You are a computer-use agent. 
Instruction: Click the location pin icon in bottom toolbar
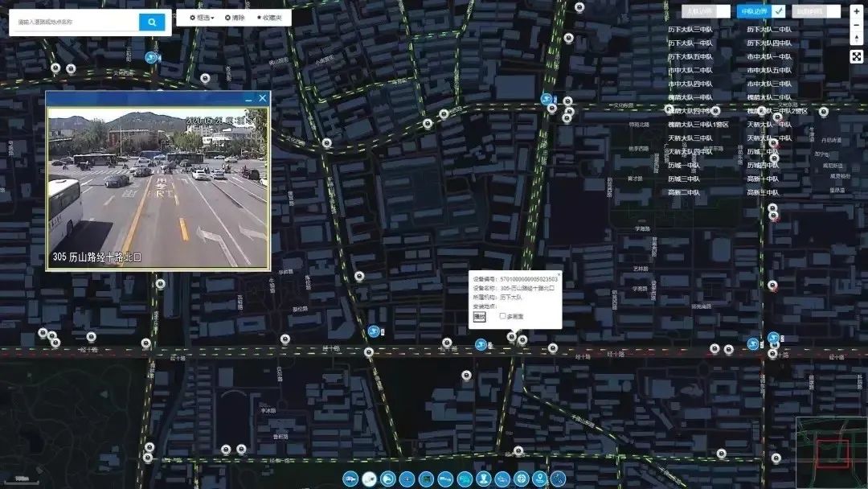click(540, 479)
